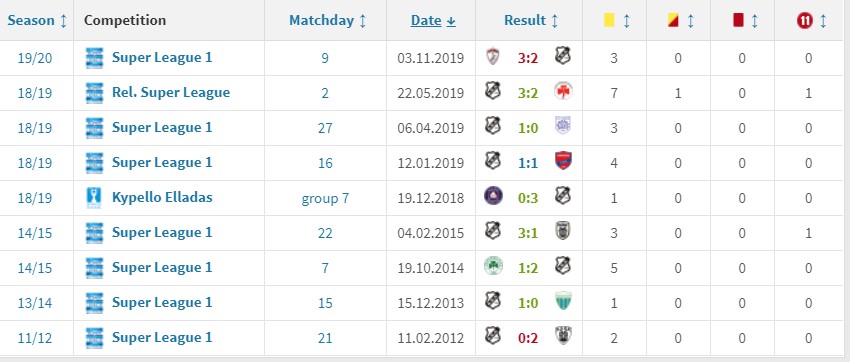
Task: Click round blue home crest in 19.12.2018 match
Action: (493, 196)
